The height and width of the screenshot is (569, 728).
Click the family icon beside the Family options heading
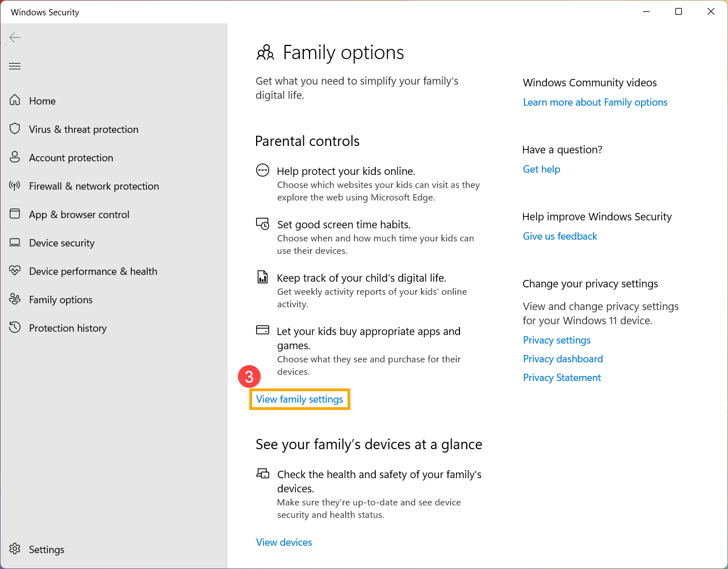click(x=265, y=53)
